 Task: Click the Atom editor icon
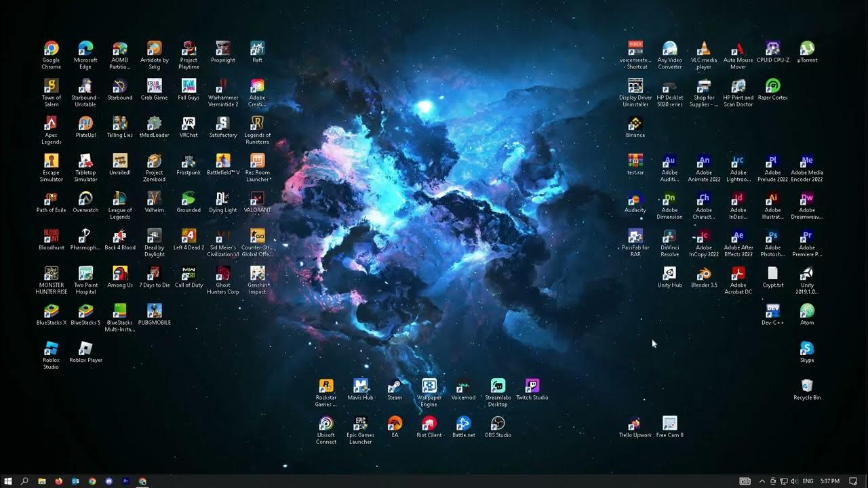point(807,314)
